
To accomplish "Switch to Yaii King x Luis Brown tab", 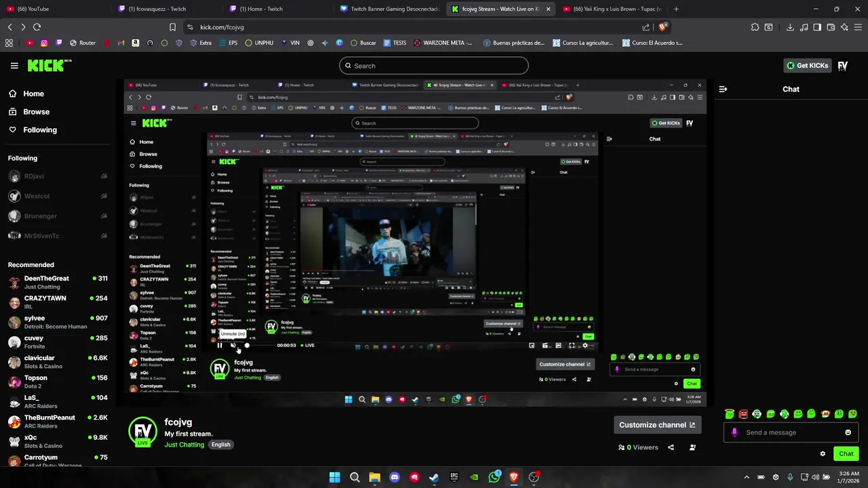I will (612, 9).
